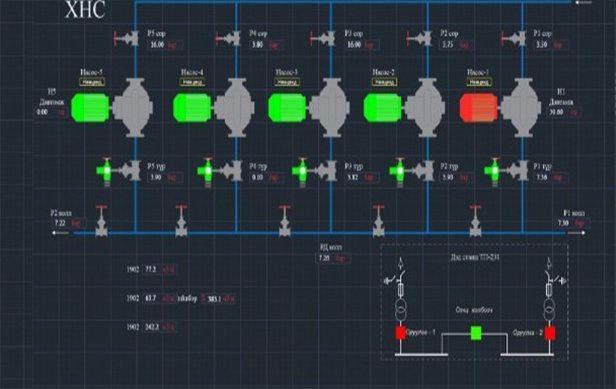Click the 1902 flow reading 77.2

click(x=151, y=270)
